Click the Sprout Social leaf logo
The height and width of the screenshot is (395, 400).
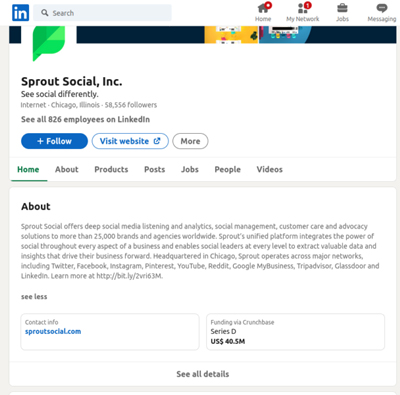pyautogui.click(x=49, y=42)
